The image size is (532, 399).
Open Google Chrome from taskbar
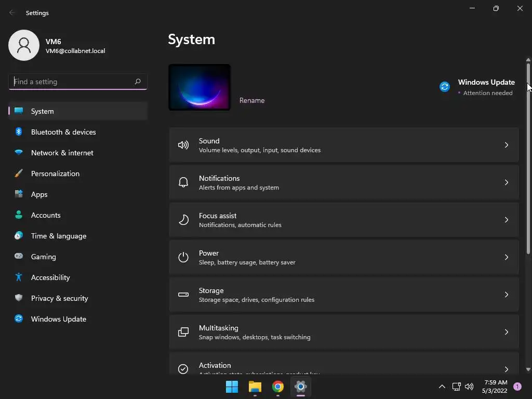(277, 387)
